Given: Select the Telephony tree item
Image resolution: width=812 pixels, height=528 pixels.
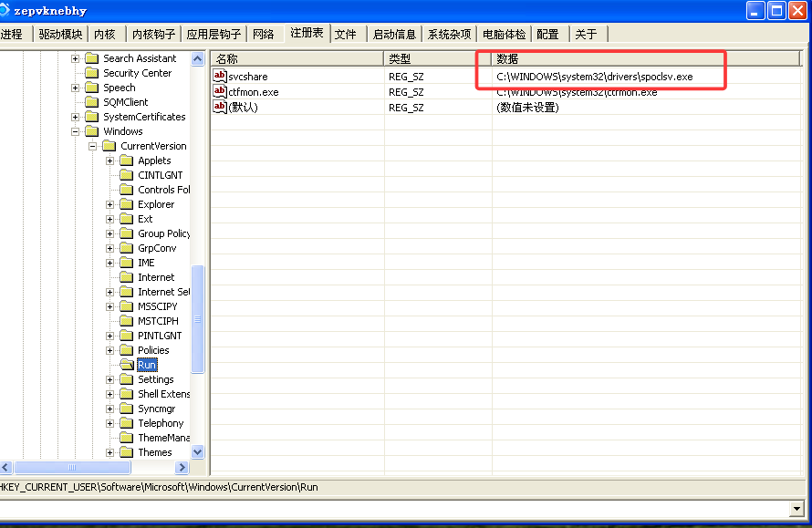Looking at the screenshot, I should [161, 423].
